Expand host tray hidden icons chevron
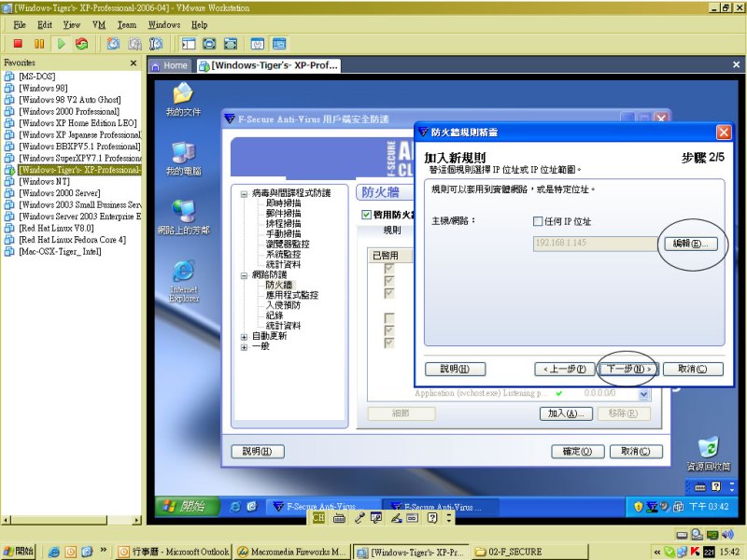This screenshot has height=560, width=747. 657,552
